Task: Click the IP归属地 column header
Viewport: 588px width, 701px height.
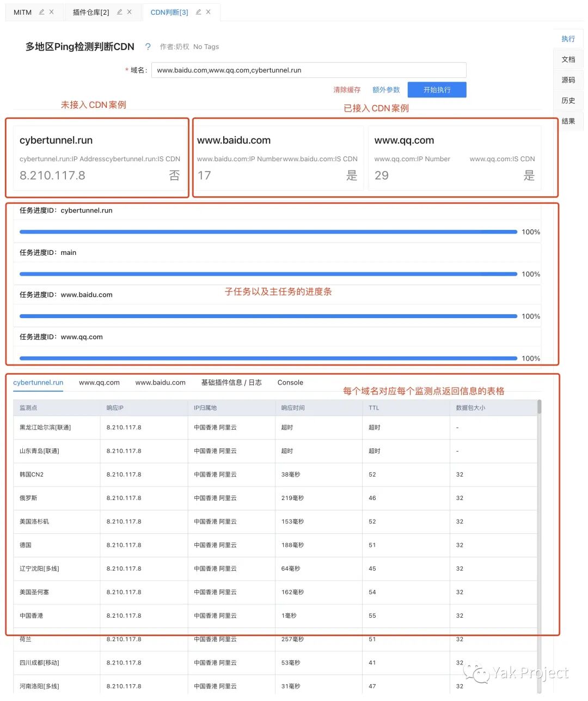Action: coord(231,408)
